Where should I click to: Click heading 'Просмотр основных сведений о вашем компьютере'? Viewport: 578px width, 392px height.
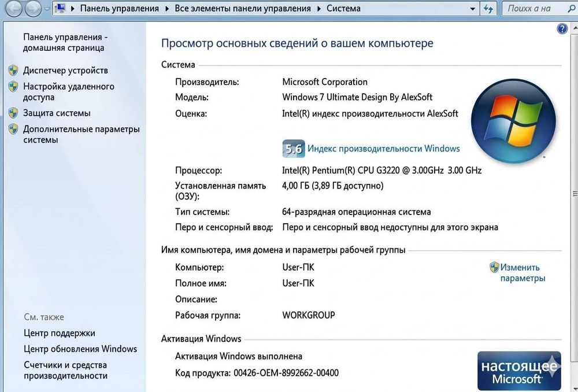[x=297, y=43]
